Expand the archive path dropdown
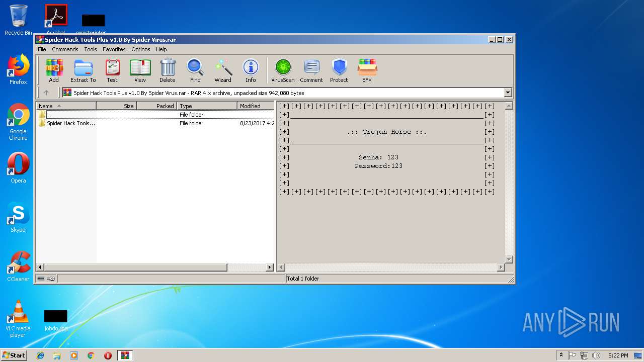Image resolution: width=644 pixels, height=362 pixels. [508, 93]
